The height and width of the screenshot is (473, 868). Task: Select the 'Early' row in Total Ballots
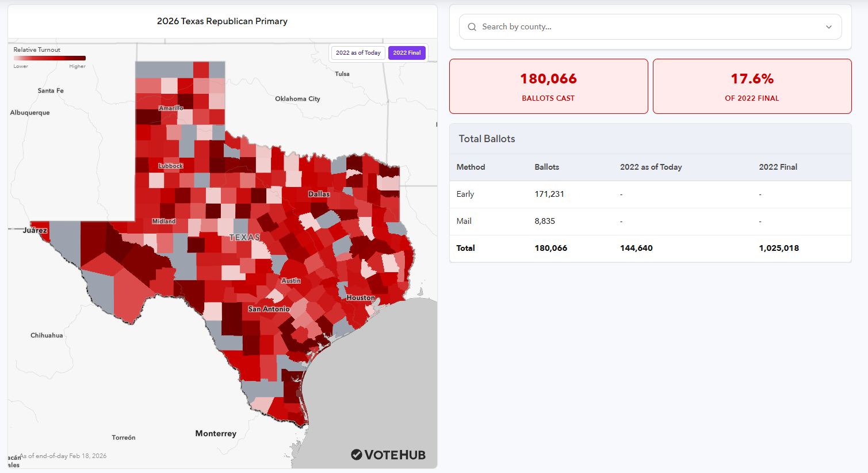[650, 194]
